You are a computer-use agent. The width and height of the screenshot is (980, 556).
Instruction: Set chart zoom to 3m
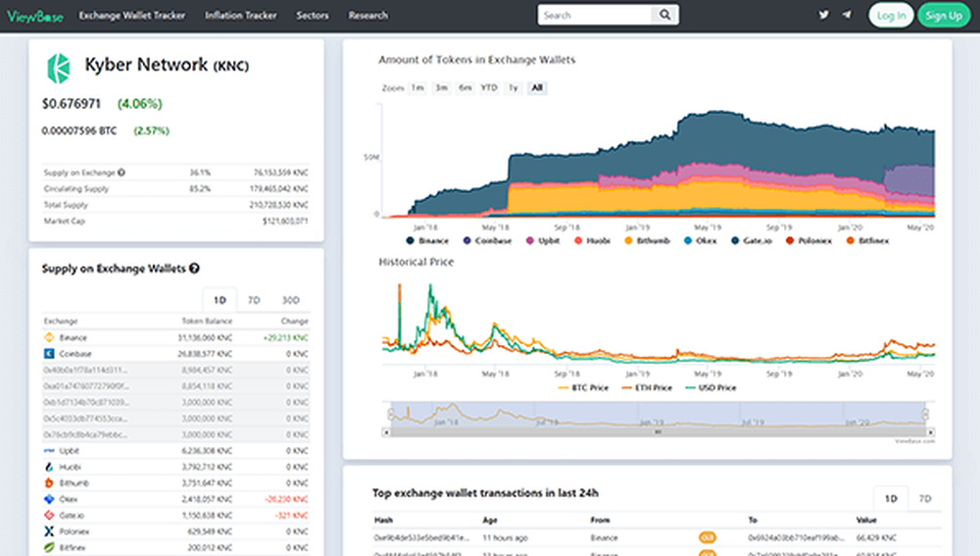pyautogui.click(x=441, y=87)
